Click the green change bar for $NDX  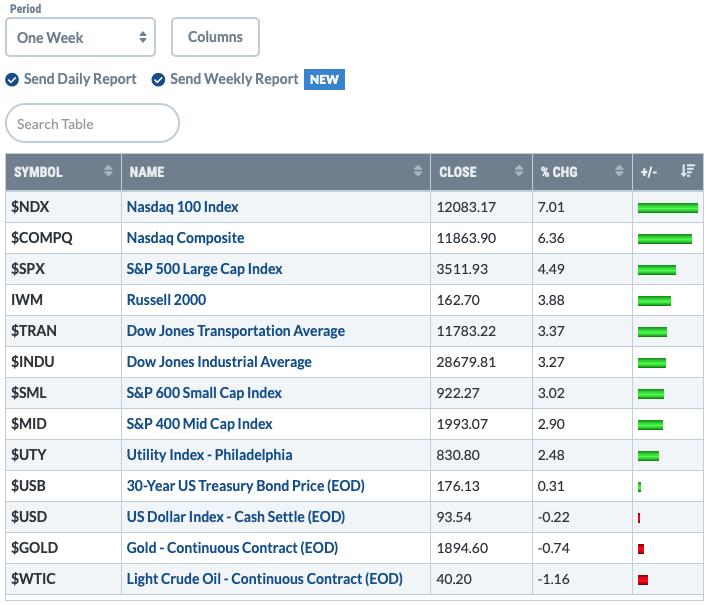point(667,208)
